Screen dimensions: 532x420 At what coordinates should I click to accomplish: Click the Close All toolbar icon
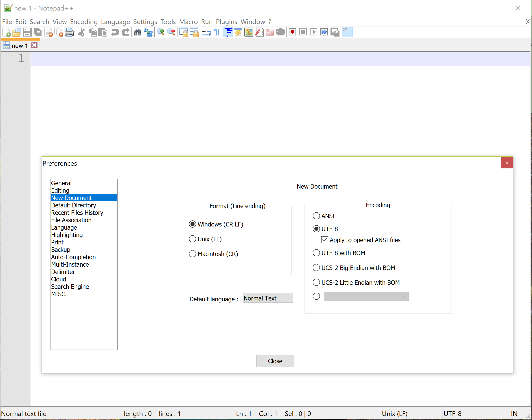click(x=59, y=32)
